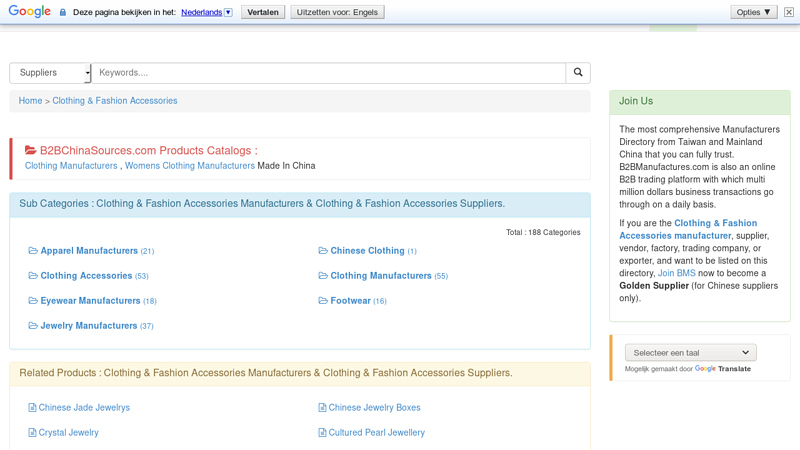Open Eyewear Manufacturers category
The height and width of the screenshot is (450, 800).
click(x=90, y=301)
